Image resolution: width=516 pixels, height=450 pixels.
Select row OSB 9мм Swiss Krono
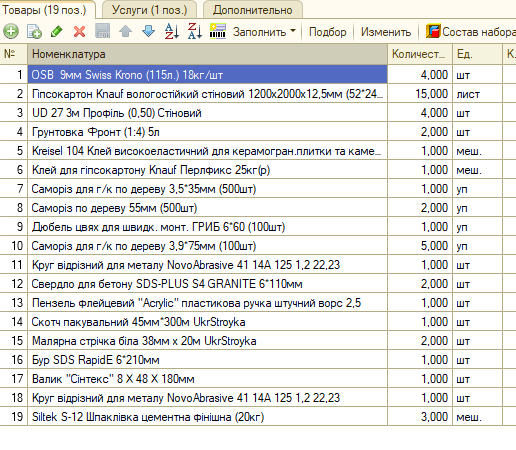click(207, 75)
